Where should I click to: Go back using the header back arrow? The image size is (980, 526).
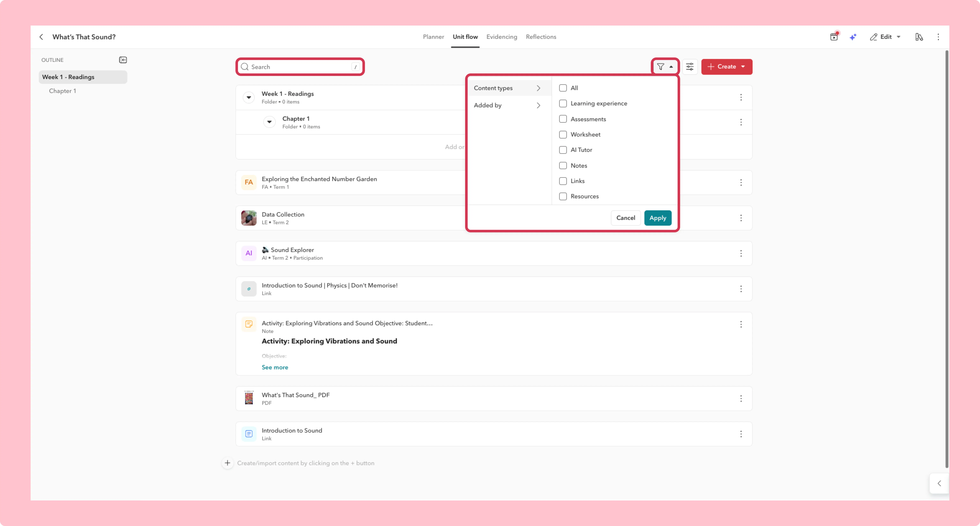click(41, 37)
